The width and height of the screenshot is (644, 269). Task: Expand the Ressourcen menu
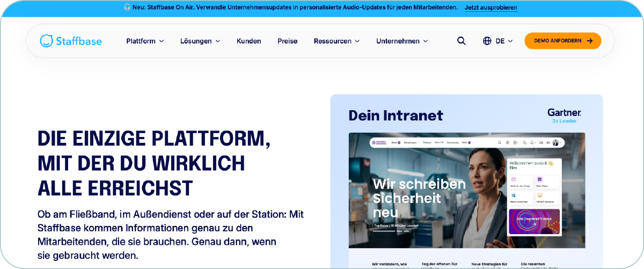pyautogui.click(x=336, y=41)
